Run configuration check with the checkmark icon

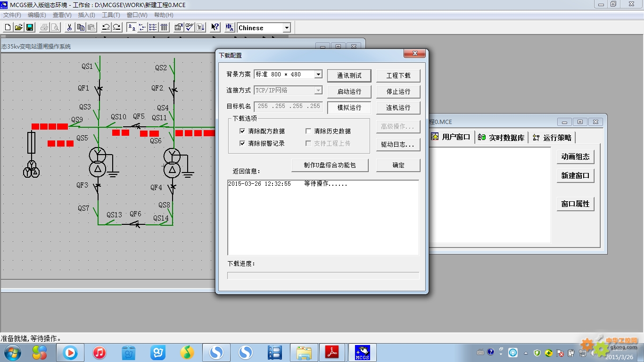coord(190,27)
